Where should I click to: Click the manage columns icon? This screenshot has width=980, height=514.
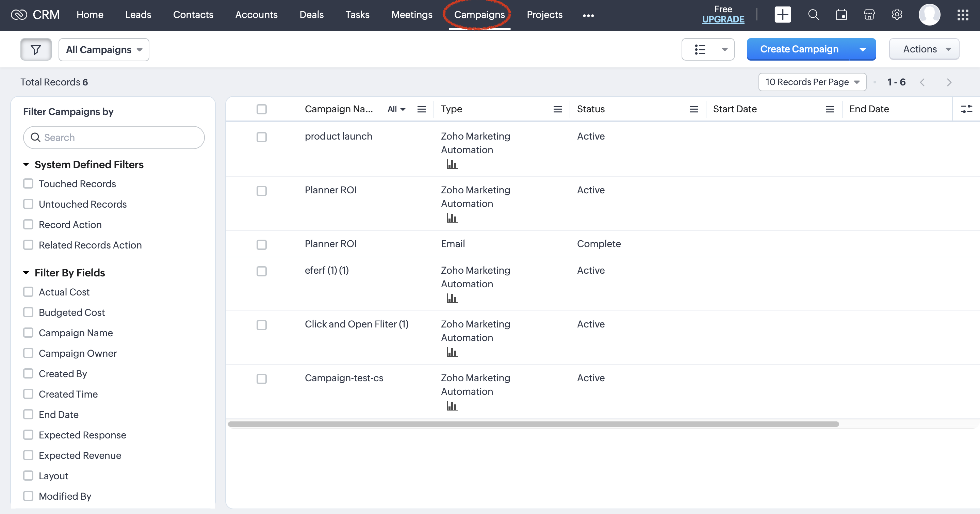pyautogui.click(x=966, y=109)
